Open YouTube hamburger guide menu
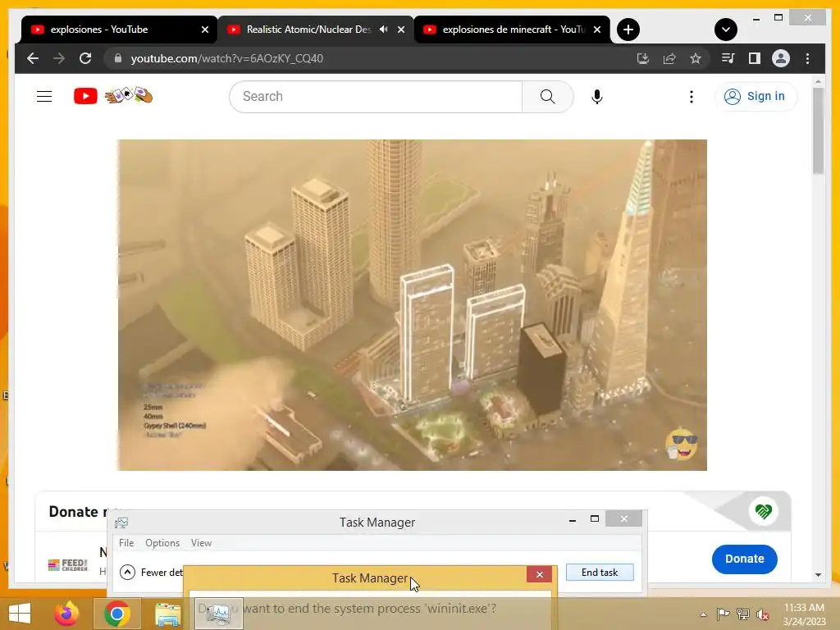This screenshot has width=840, height=630. pyautogui.click(x=44, y=97)
